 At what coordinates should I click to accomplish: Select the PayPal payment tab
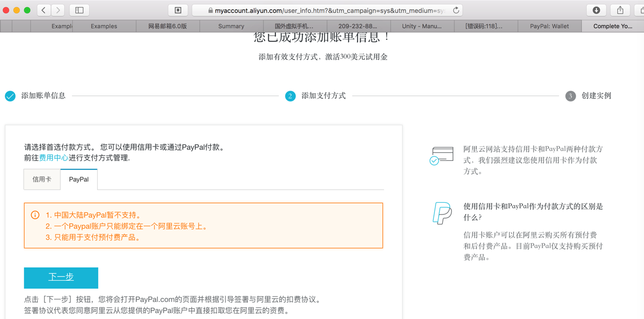79,179
